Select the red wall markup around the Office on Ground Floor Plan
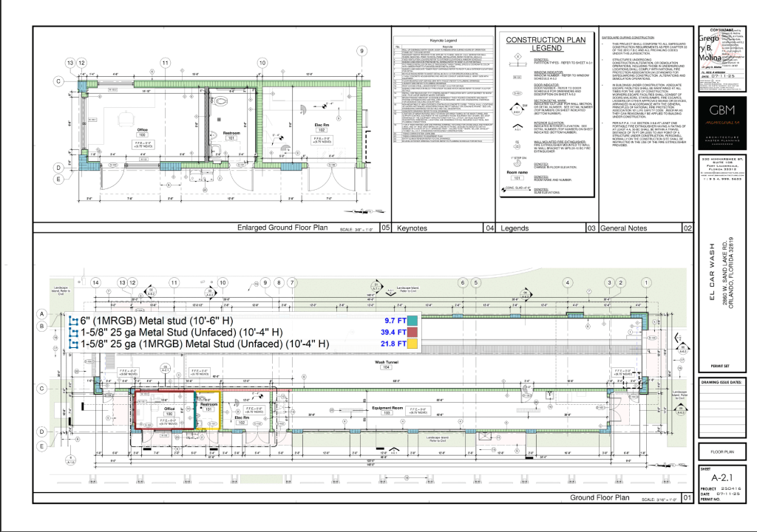This screenshot has height=532, width=757. (x=134, y=411)
